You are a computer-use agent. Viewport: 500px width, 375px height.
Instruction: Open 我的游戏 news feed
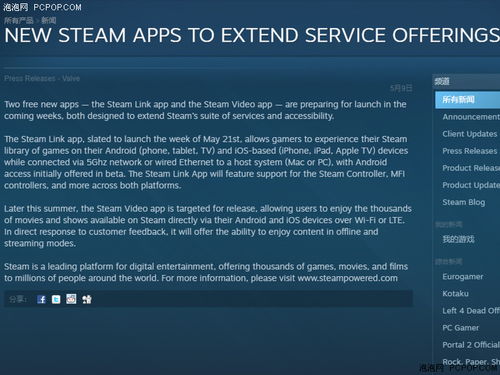click(x=458, y=239)
